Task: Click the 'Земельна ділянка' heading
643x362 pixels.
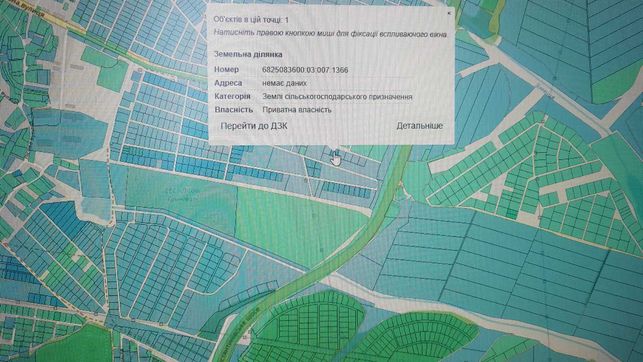Action: click(x=248, y=54)
